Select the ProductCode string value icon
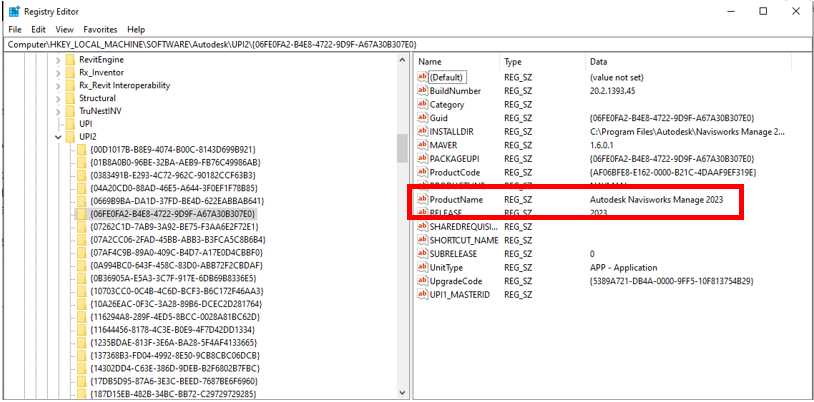This screenshot has width=814, height=402. [423, 172]
